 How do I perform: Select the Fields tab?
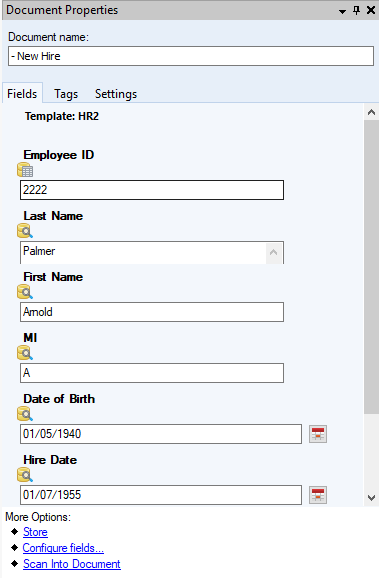pos(22,94)
